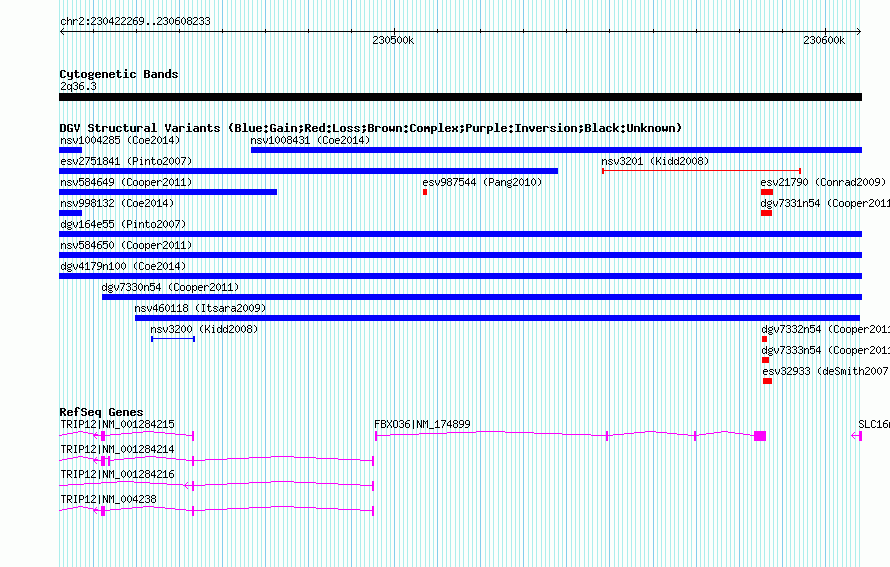Click the 230600k ruler tick label
Viewport: 890px width, 567px height.
pyautogui.click(x=824, y=40)
